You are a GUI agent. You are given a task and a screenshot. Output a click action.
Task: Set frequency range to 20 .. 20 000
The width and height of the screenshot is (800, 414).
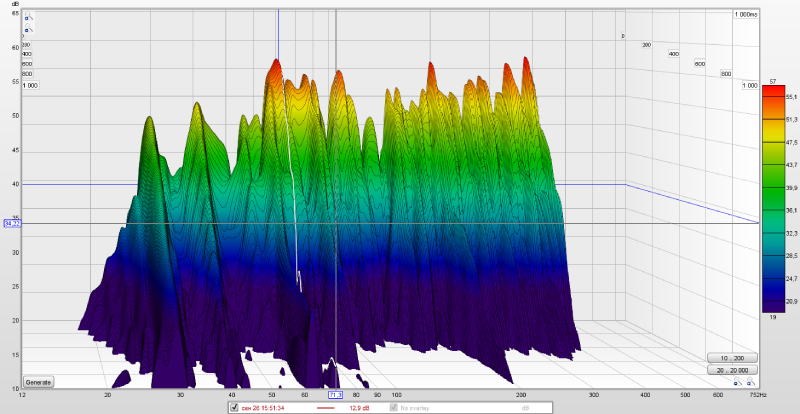(732, 370)
